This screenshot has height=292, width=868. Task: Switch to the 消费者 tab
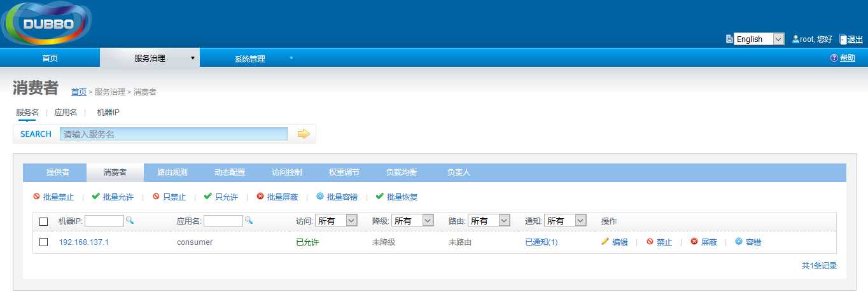tap(115, 172)
